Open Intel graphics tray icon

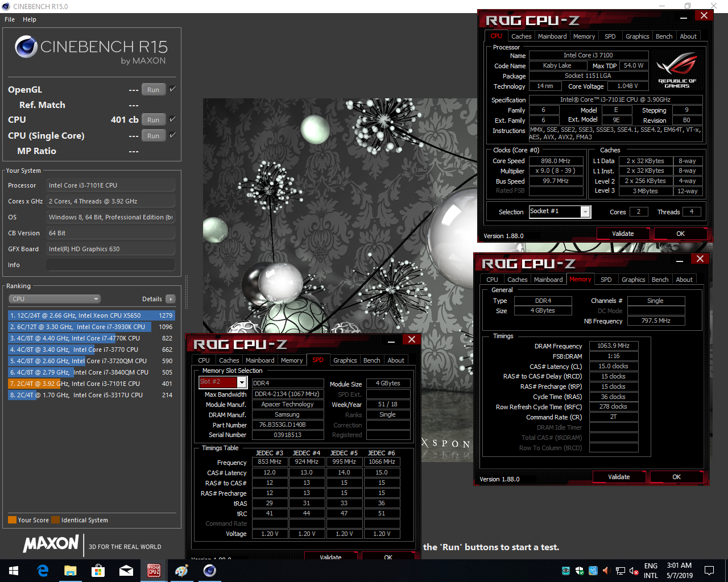pyautogui.click(x=593, y=571)
